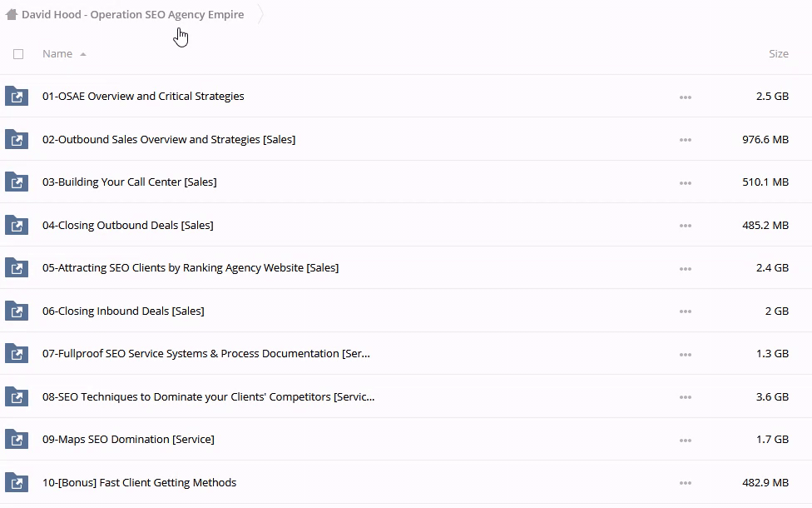Open David Hood - Operation SEO Agency Empire breadcrumb
812x508 pixels.
pos(133,15)
